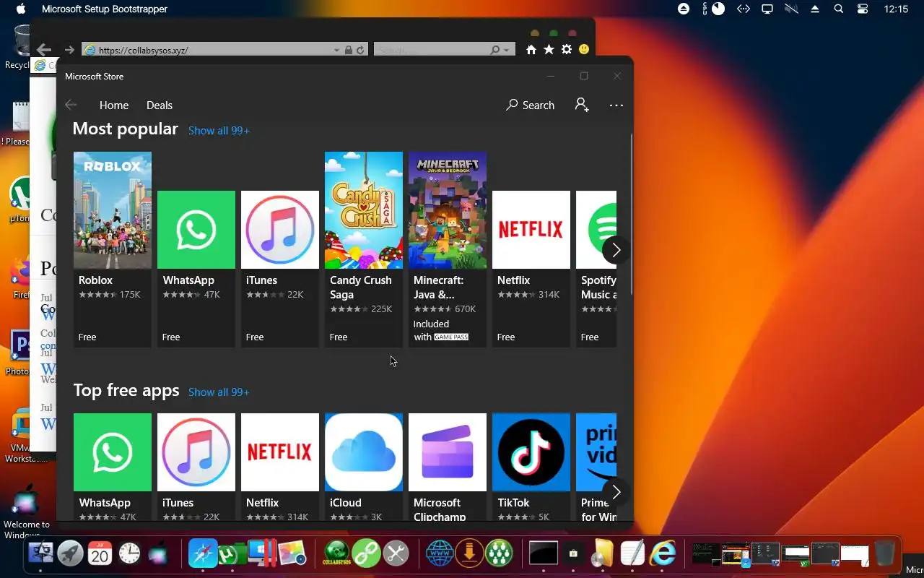Image resolution: width=924 pixels, height=578 pixels.
Task: Open the Microsoft Setup Bootstrapper menu
Action: (x=105, y=9)
